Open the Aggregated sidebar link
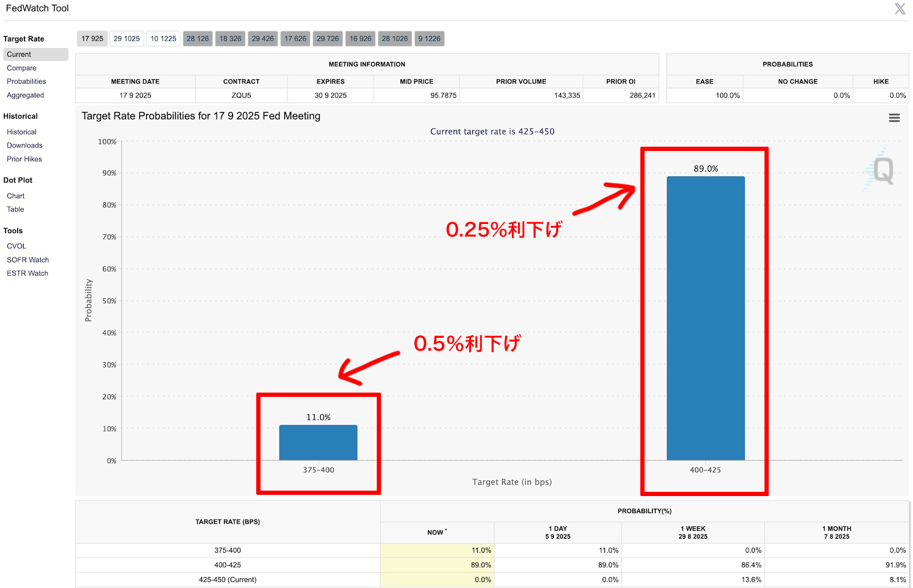This screenshot has width=913, height=588. [26, 96]
